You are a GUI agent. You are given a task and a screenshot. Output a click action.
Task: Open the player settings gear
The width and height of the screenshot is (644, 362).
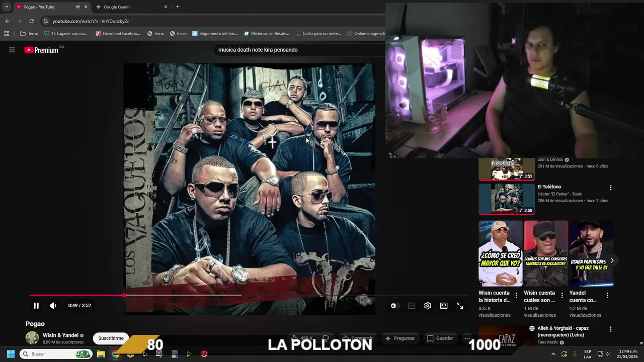(x=428, y=306)
